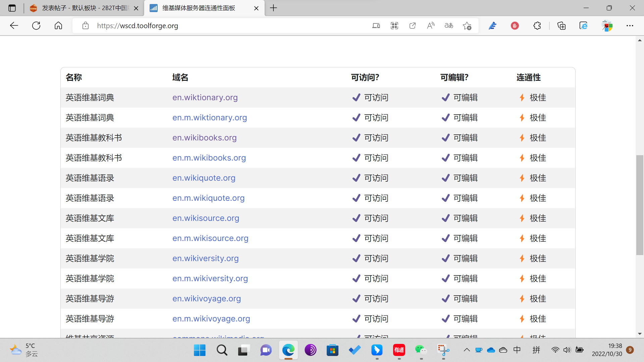The height and width of the screenshot is (362, 644).
Task: Open the en.wiktionary.org link
Action: pyautogui.click(x=205, y=98)
